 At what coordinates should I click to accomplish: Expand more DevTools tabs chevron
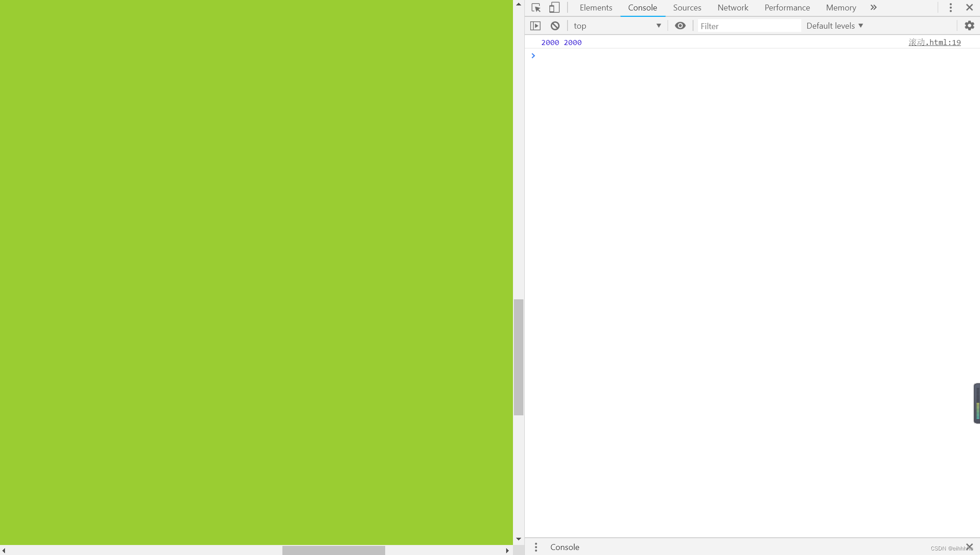873,8
